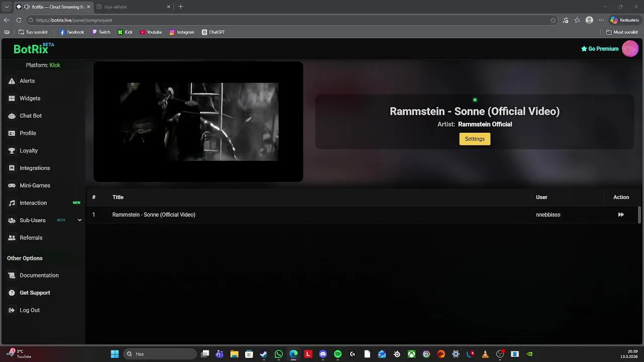Skip the Rammstein - Sonne song
The width and height of the screenshot is (644, 362).
pos(621,215)
